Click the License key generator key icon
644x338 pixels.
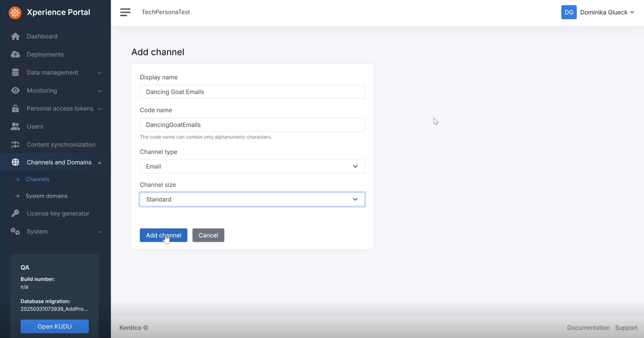click(x=15, y=213)
